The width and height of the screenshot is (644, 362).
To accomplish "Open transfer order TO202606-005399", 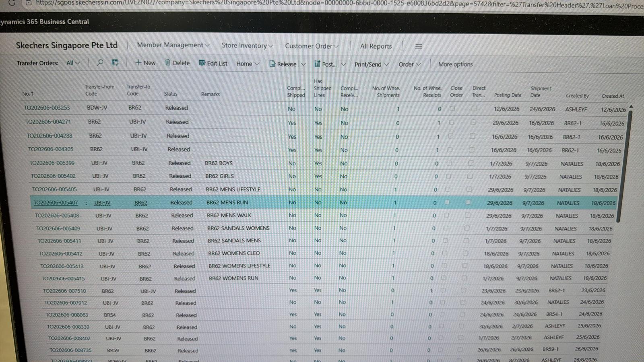I will pyautogui.click(x=52, y=163).
